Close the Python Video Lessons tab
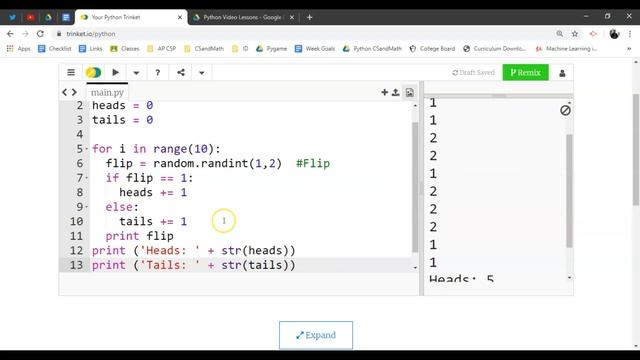Screen dimensions: 640x360 (x=292, y=18)
